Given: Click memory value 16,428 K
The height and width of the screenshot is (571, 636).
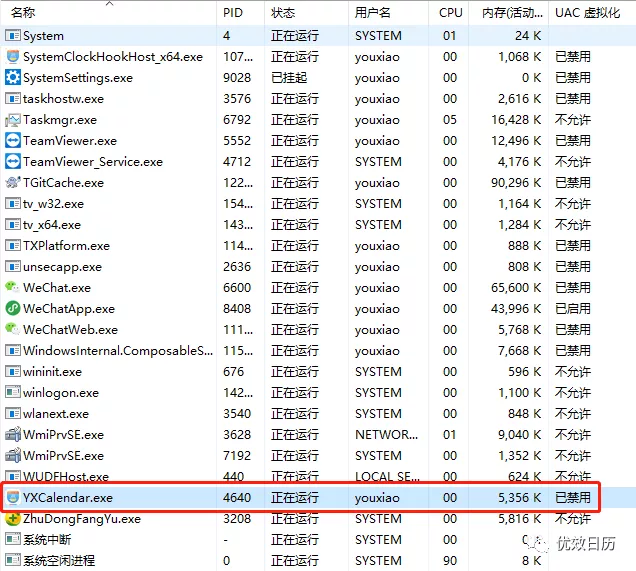Looking at the screenshot, I should pyautogui.click(x=516, y=120).
